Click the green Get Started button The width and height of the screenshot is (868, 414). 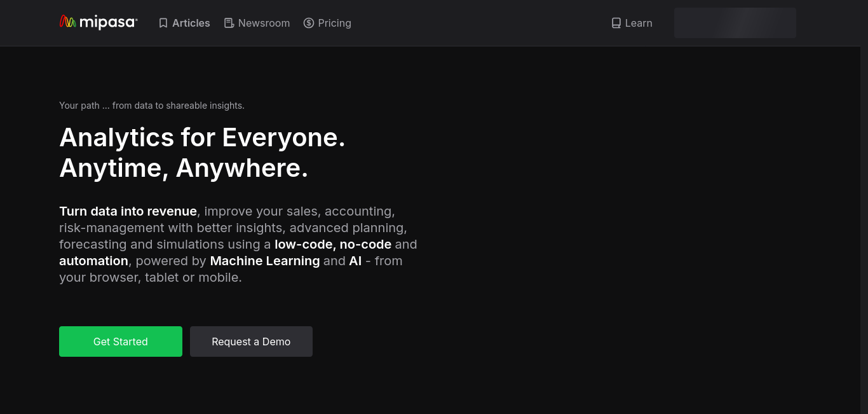121,342
